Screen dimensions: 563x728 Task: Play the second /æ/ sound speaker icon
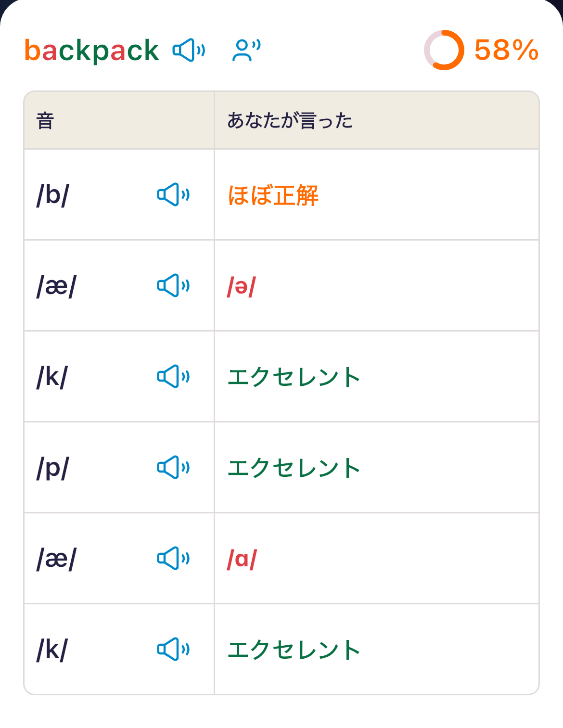tap(173, 558)
